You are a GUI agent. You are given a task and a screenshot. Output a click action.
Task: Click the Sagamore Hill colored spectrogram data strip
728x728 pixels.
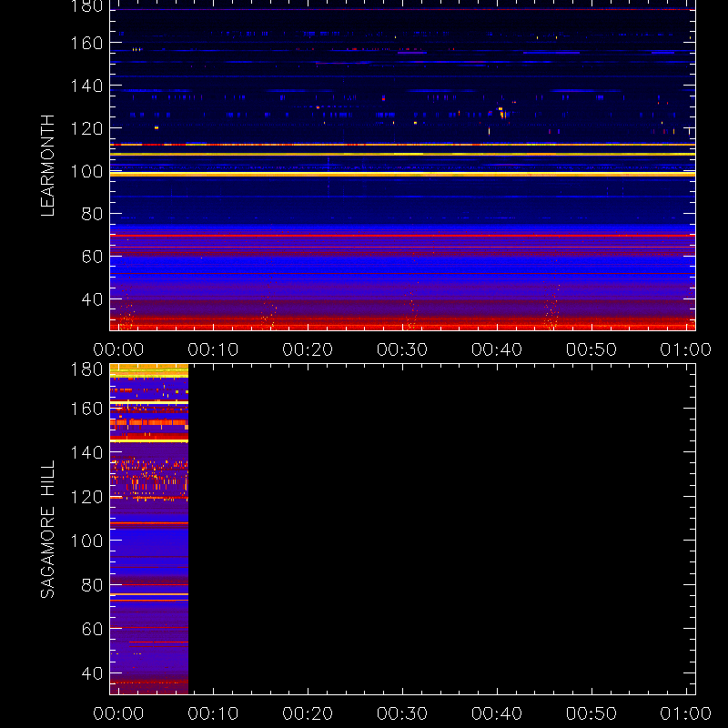pos(149,530)
